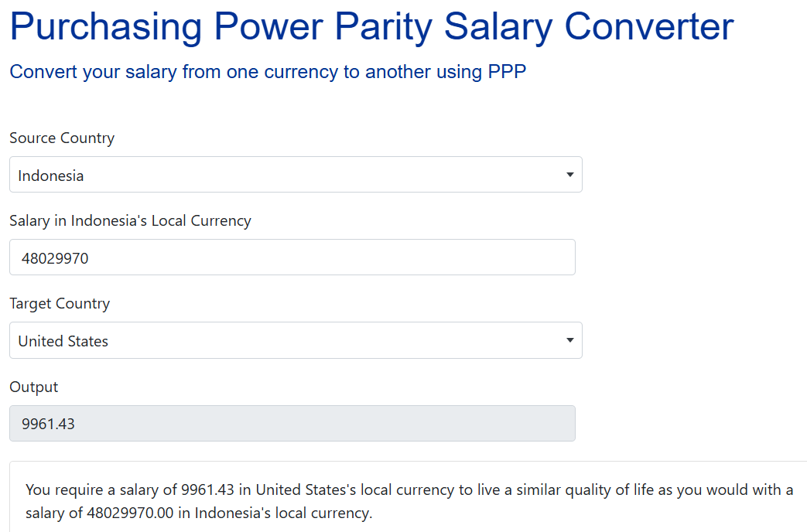This screenshot has height=532, width=807.
Task: Click the arrow beside United States selection
Action: 569,340
